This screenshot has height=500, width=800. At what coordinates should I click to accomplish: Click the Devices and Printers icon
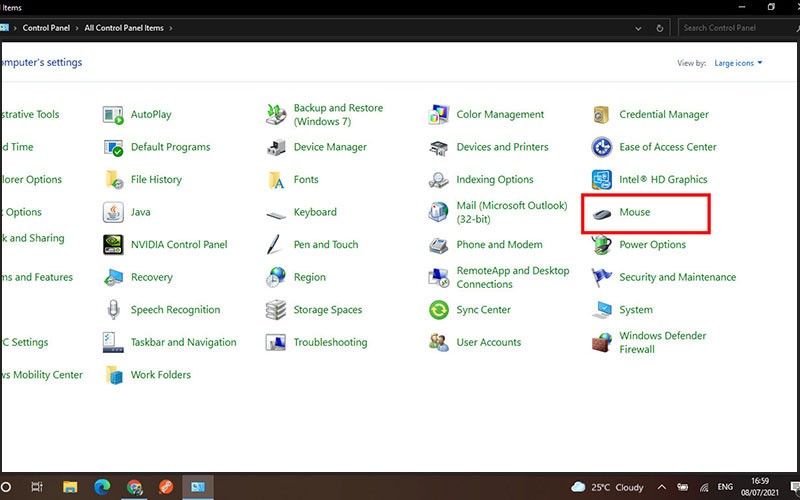point(439,147)
